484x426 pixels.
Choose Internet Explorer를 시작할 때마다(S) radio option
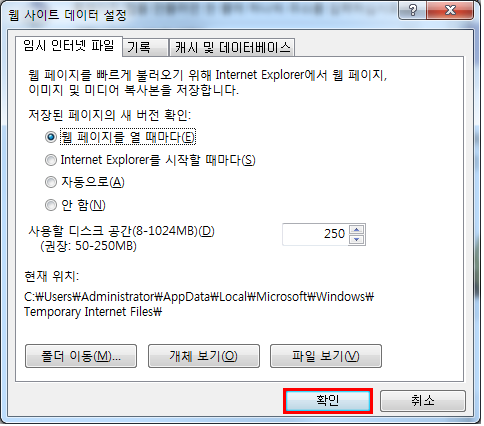tap(51, 160)
